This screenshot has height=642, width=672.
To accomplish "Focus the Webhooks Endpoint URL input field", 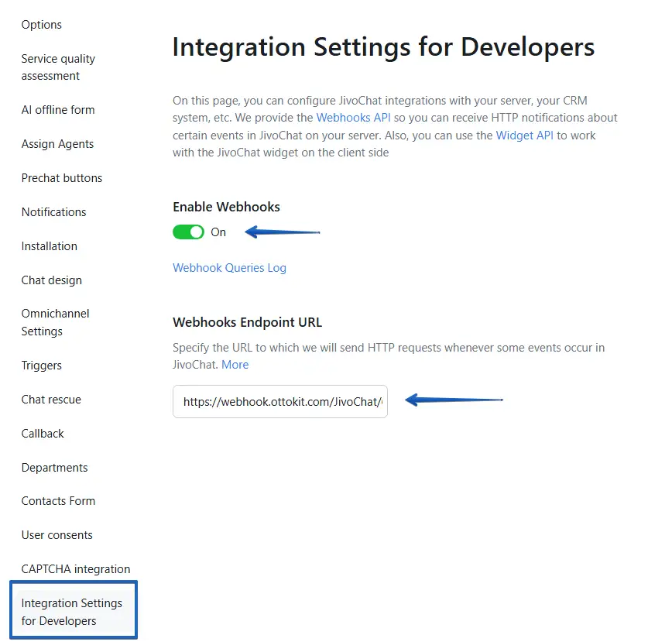I will 279,402.
